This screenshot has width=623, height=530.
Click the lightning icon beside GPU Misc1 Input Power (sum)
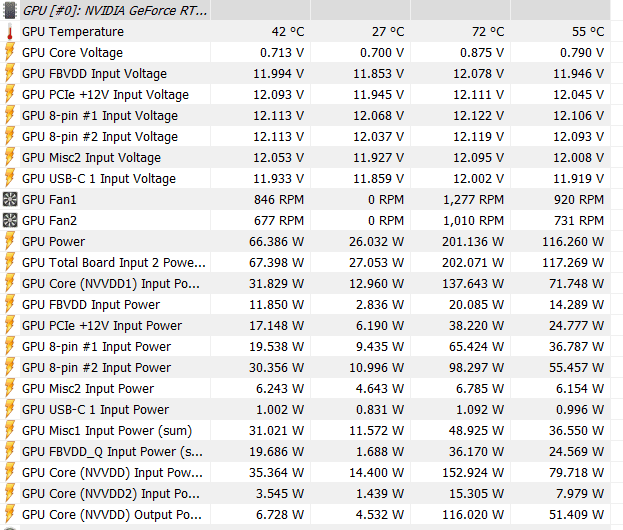(10, 431)
